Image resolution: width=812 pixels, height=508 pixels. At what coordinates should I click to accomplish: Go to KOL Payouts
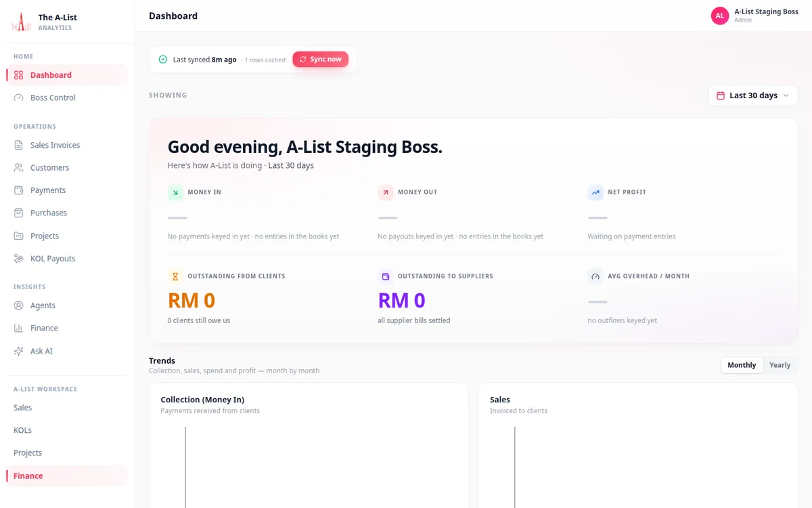pyautogui.click(x=67, y=258)
